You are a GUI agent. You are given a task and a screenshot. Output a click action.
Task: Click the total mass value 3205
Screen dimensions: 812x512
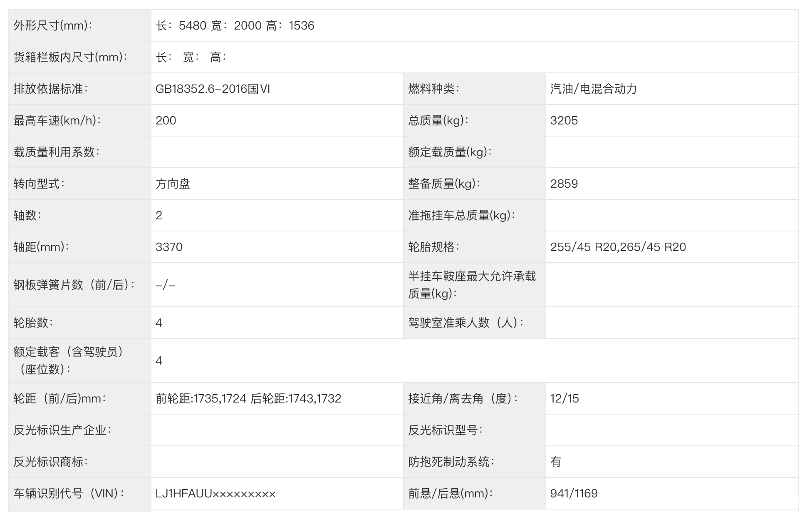(x=564, y=121)
